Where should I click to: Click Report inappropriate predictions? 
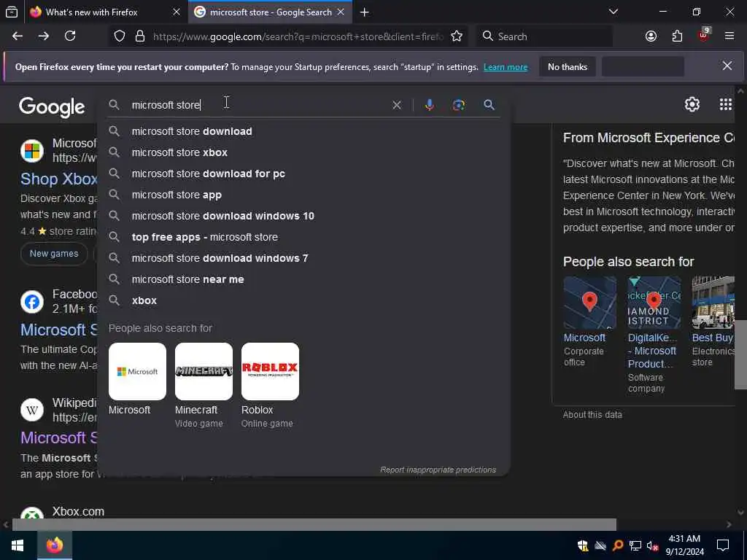(438, 470)
